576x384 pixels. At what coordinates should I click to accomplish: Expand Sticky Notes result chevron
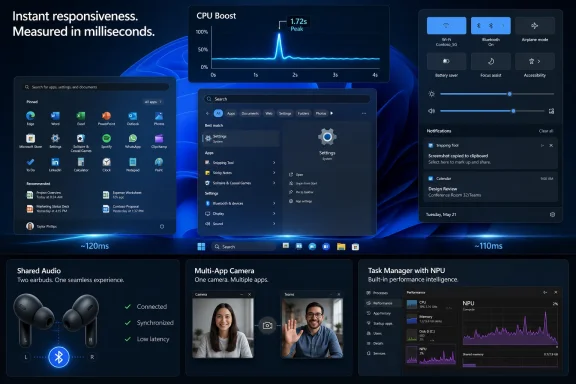pos(274,173)
